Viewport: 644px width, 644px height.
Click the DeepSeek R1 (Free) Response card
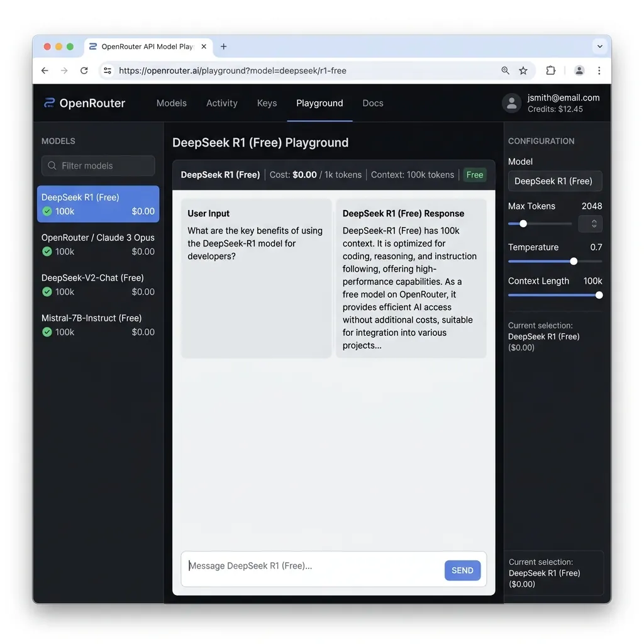point(411,278)
